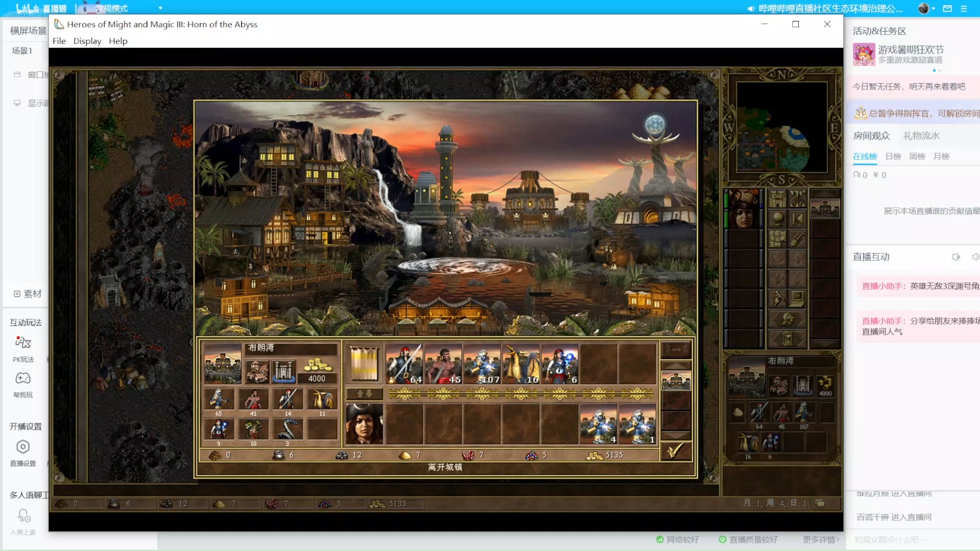This screenshot has height=551, width=980.
Task: Click available creature growth icon showing 41
Action: (253, 399)
